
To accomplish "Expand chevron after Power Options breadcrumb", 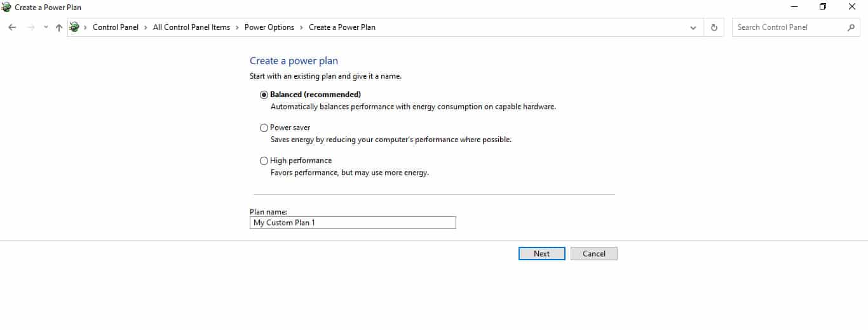I will click(x=301, y=27).
